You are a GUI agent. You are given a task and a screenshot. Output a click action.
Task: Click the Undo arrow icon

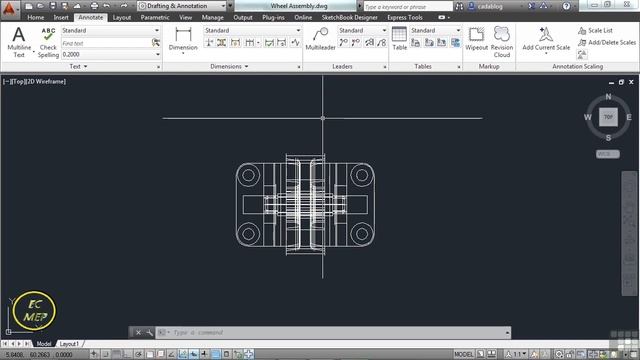[107, 6]
